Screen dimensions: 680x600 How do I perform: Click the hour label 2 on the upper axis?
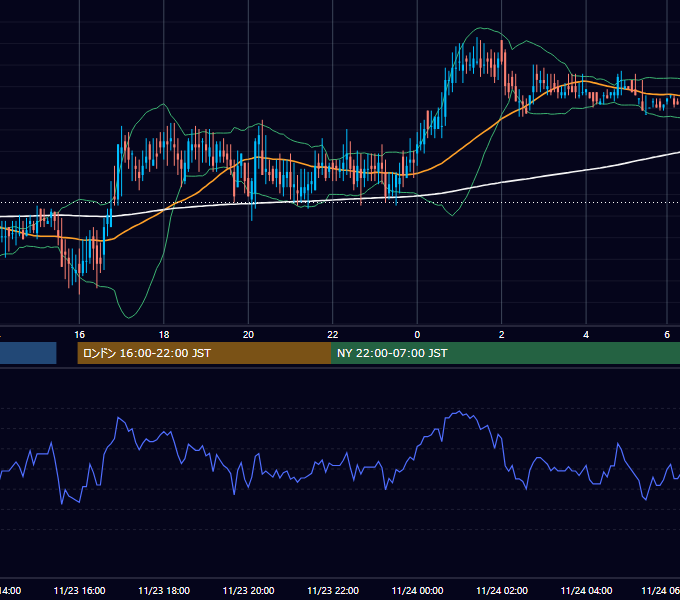tap(502, 335)
